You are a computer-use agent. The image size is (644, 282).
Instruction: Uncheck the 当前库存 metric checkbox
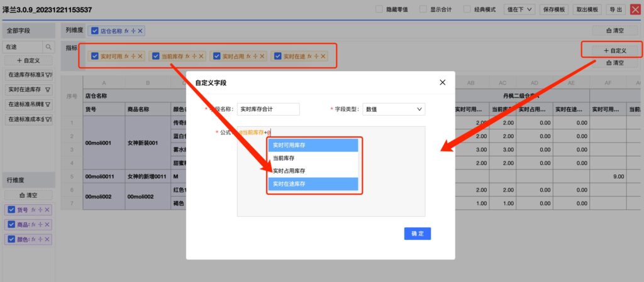(x=156, y=56)
